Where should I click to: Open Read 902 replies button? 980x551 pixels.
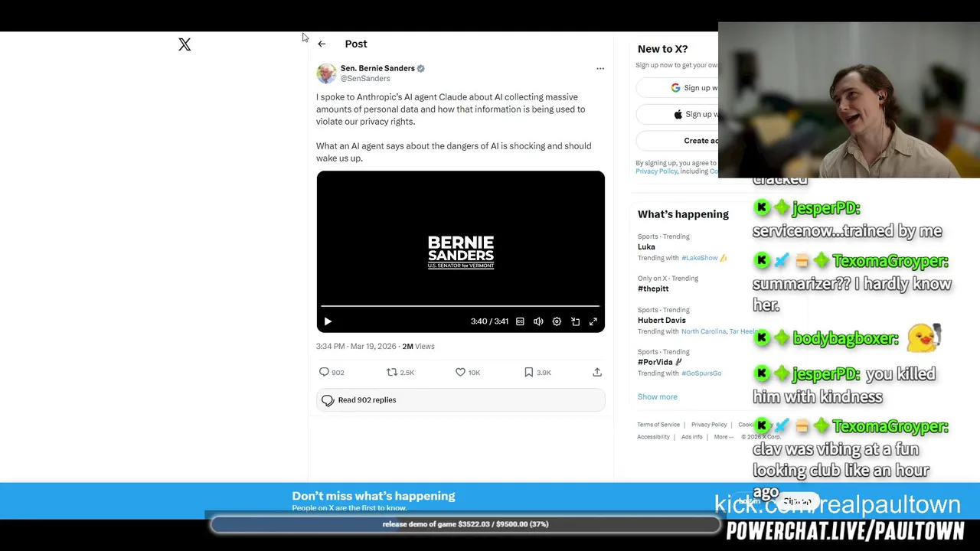460,400
